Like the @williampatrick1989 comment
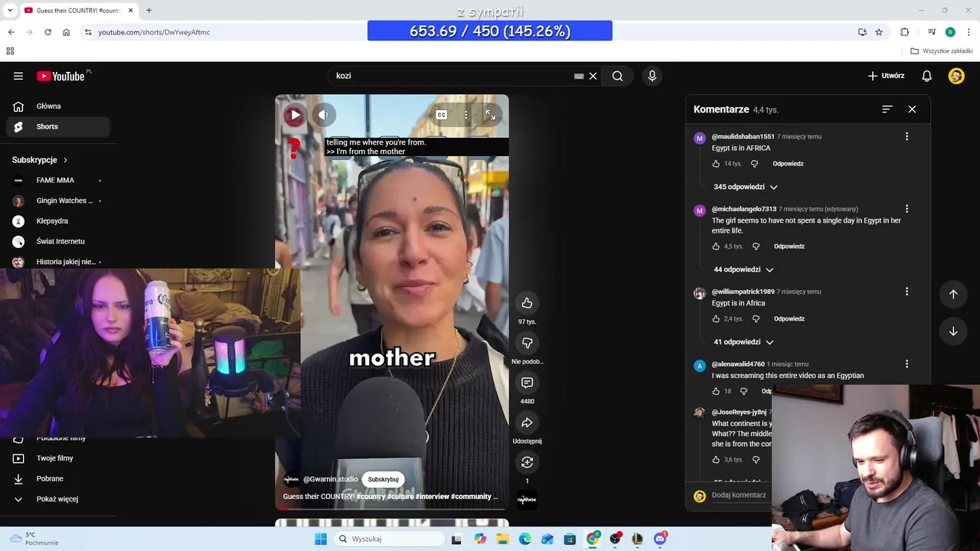 pos(716,319)
